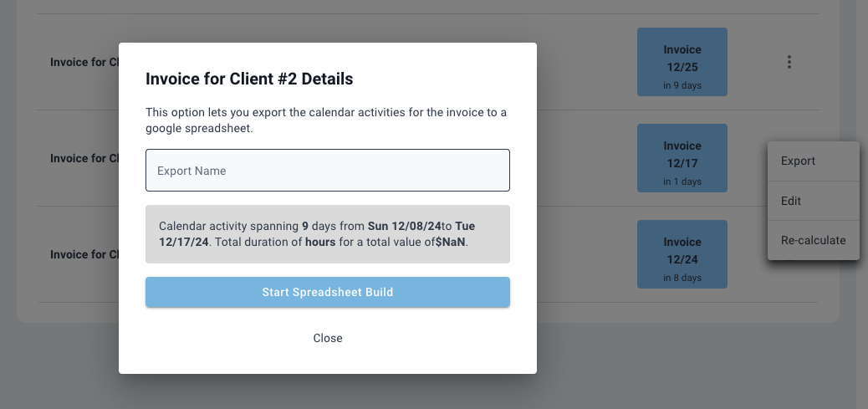Image resolution: width=868 pixels, height=409 pixels.
Task: Click the export description text about google spreadsheet
Action: (x=326, y=120)
